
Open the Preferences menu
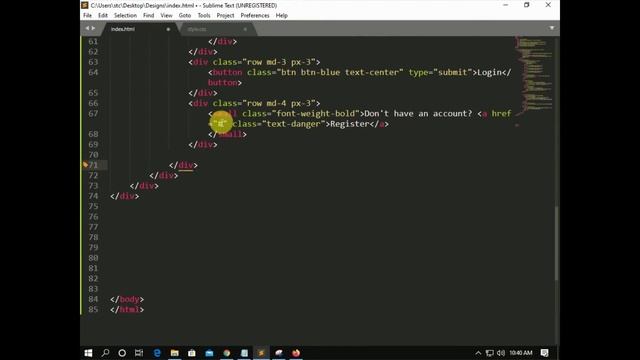pyautogui.click(x=255, y=16)
